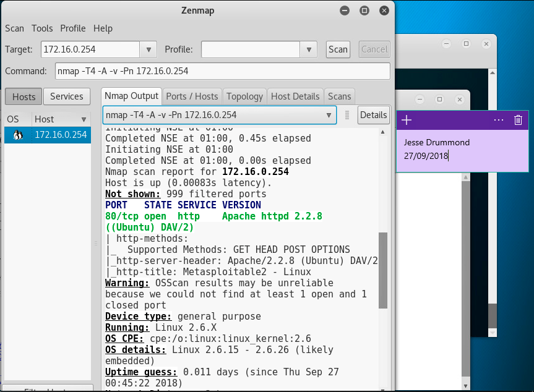Click the Uptime guess output line
The image size is (534, 392).
(222, 377)
